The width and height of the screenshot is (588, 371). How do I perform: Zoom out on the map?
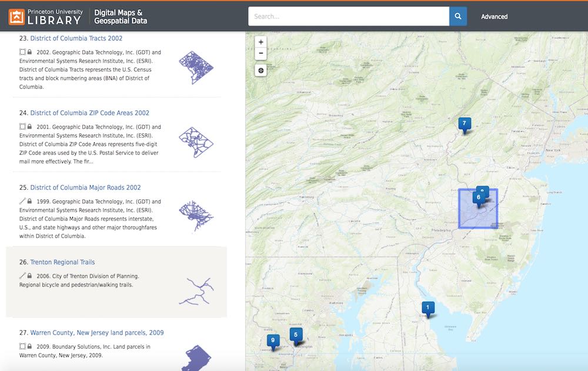(261, 54)
